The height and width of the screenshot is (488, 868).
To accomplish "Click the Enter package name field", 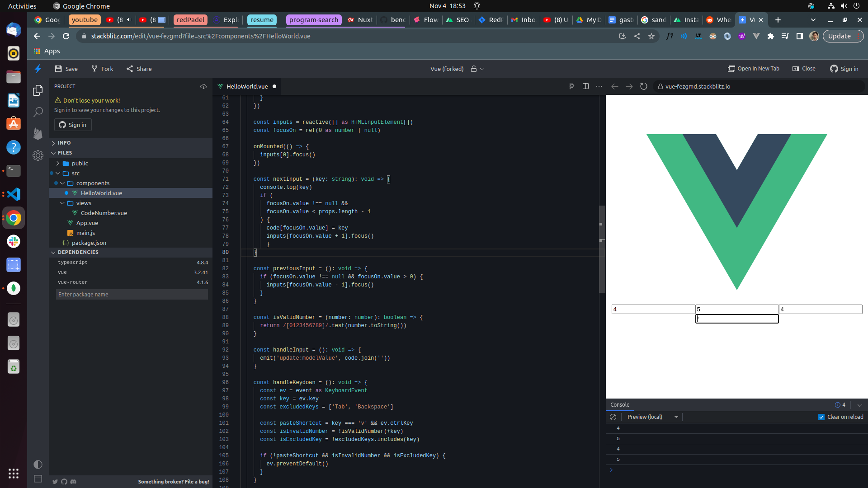I will click(x=132, y=294).
